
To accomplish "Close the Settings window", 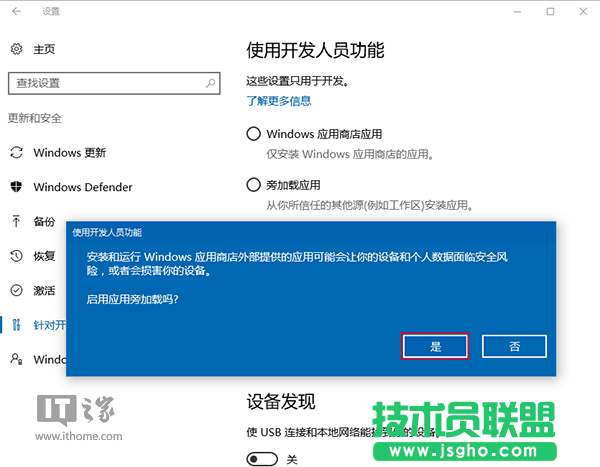I will coord(583,12).
